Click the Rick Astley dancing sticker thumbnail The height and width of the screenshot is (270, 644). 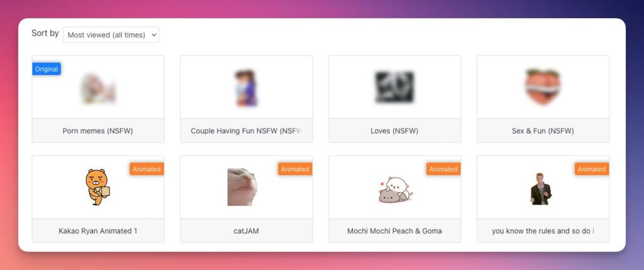pyautogui.click(x=541, y=189)
